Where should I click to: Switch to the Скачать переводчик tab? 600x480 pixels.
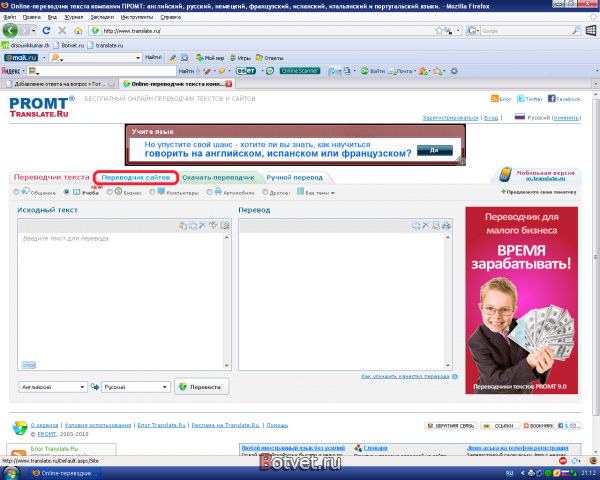[218, 178]
